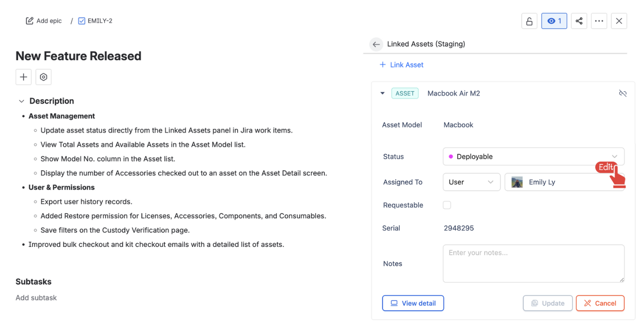Click the back arrow beside Linked Assets
Image resolution: width=644 pixels, height=327 pixels.
[x=376, y=44]
